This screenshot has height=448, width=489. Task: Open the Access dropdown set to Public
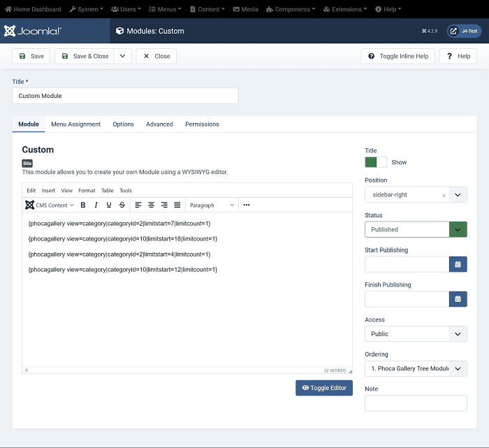tap(416, 334)
